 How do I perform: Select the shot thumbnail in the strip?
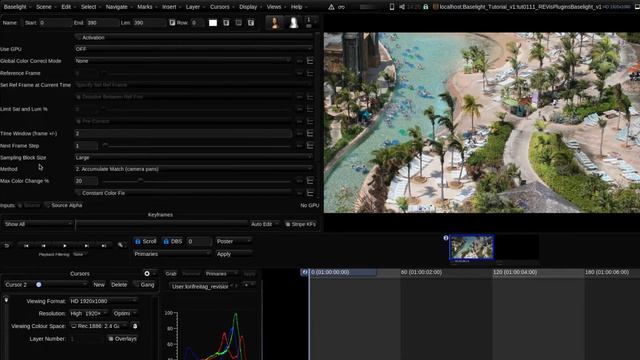(x=471, y=247)
